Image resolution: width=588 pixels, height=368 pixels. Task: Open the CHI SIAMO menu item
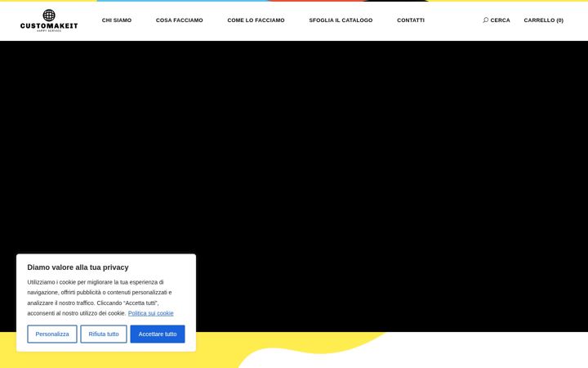pyautogui.click(x=117, y=20)
